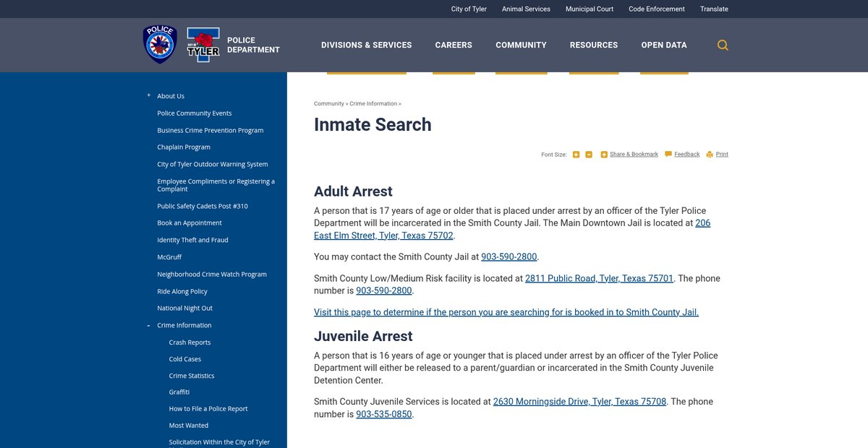This screenshot has width=868, height=448.
Task: Select Open Data in main navigation
Action: click(663, 45)
